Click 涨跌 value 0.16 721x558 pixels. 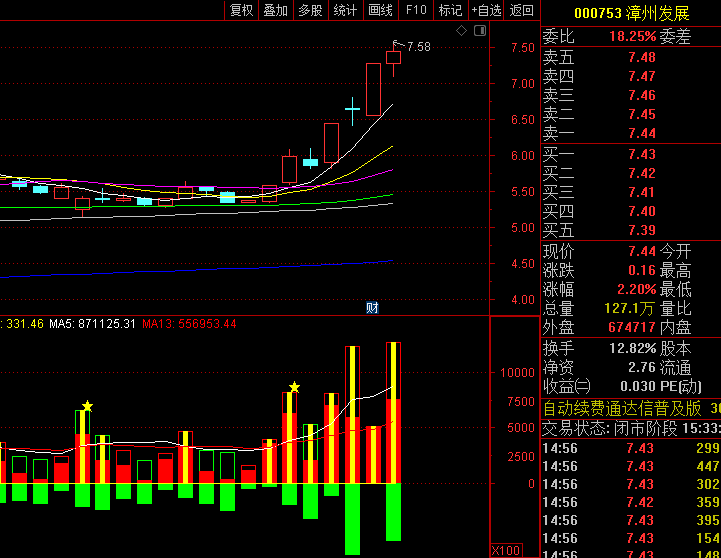click(642, 270)
